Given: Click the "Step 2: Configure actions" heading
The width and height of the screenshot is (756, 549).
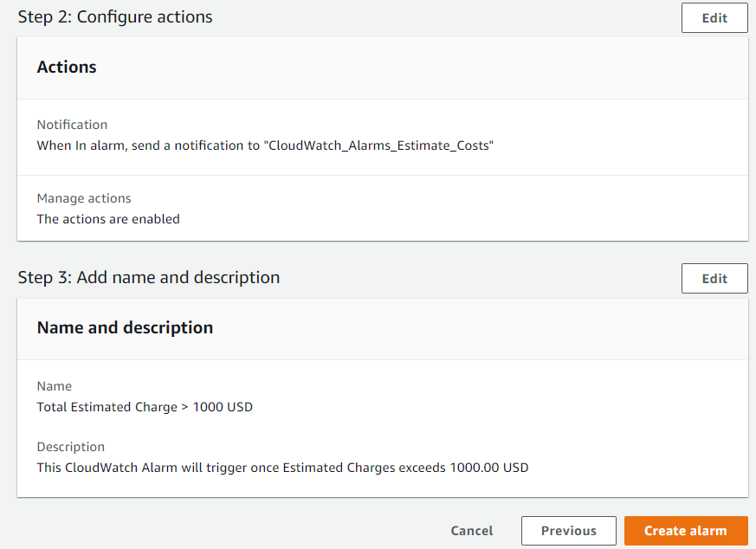Looking at the screenshot, I should click(115, 17).
